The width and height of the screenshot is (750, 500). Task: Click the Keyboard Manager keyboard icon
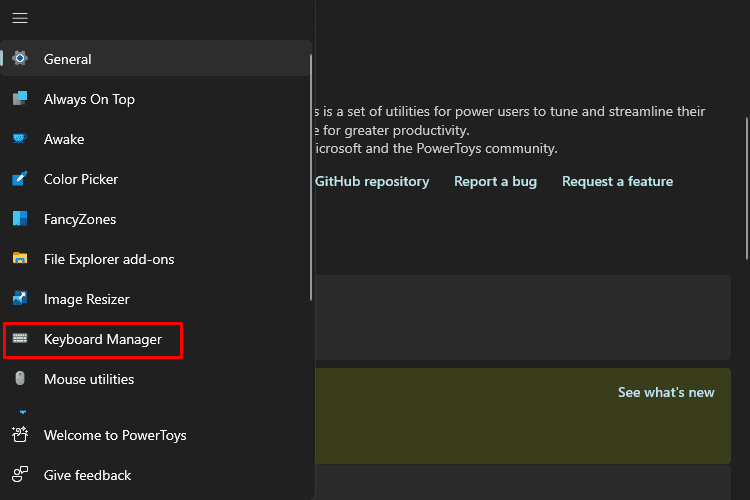click(x=20, y=339)
